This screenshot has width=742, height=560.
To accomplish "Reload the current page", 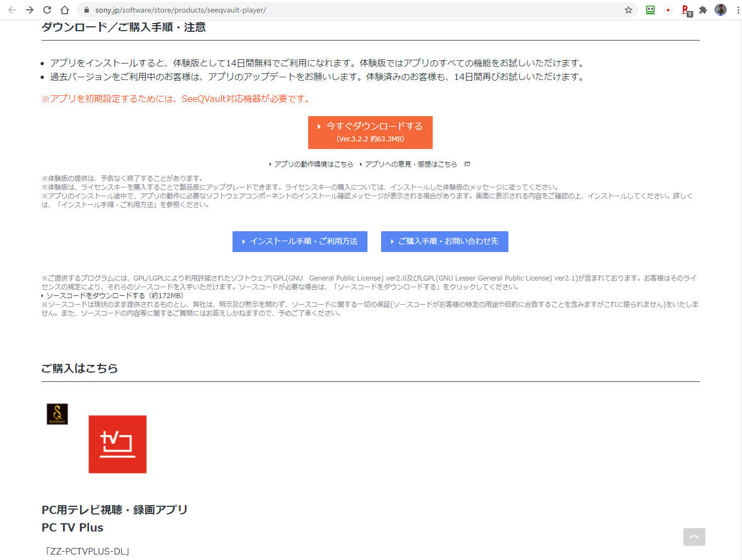I will coord(47,10).
